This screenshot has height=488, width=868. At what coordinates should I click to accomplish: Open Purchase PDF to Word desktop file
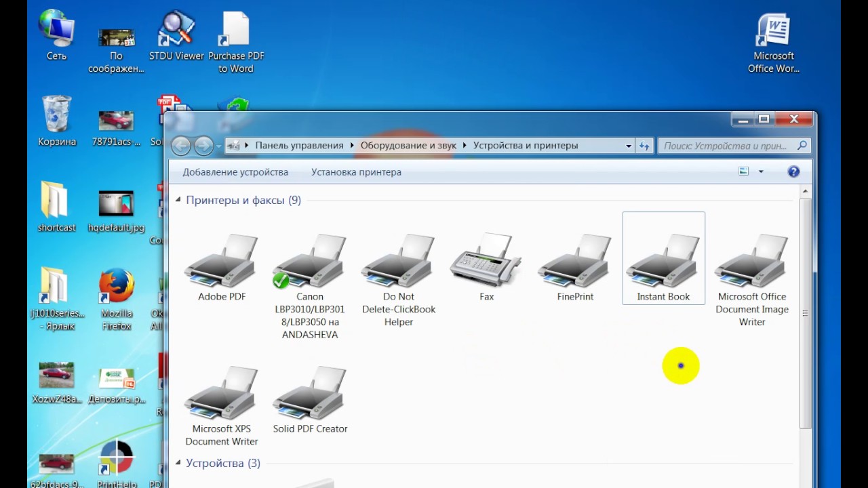click(x=236, y=42)
